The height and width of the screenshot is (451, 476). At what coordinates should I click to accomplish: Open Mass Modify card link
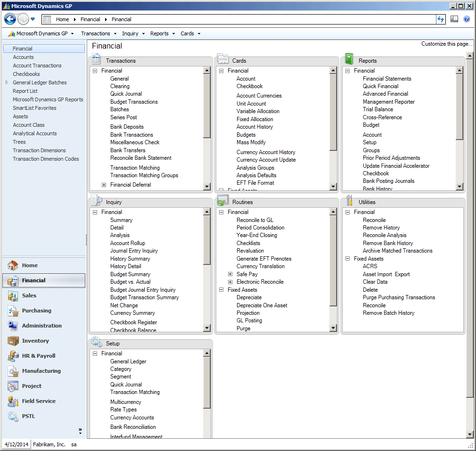pyautogui.click(x=251, y=142)
